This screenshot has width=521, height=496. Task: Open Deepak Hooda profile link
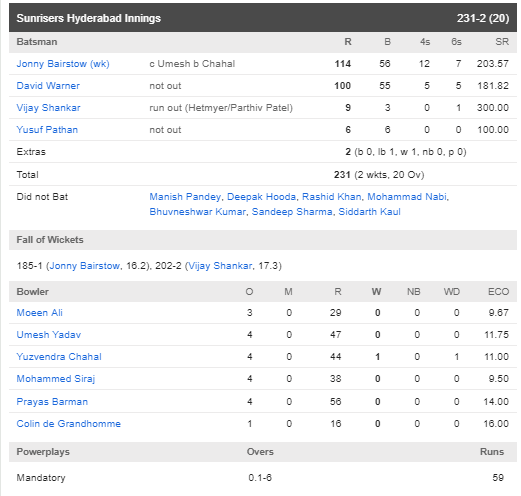click(261, 197)
